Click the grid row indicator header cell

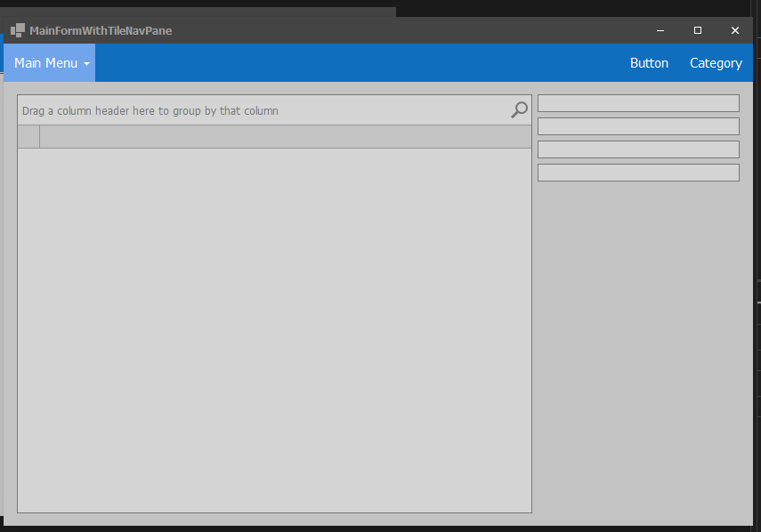click(x=28, y=137)
